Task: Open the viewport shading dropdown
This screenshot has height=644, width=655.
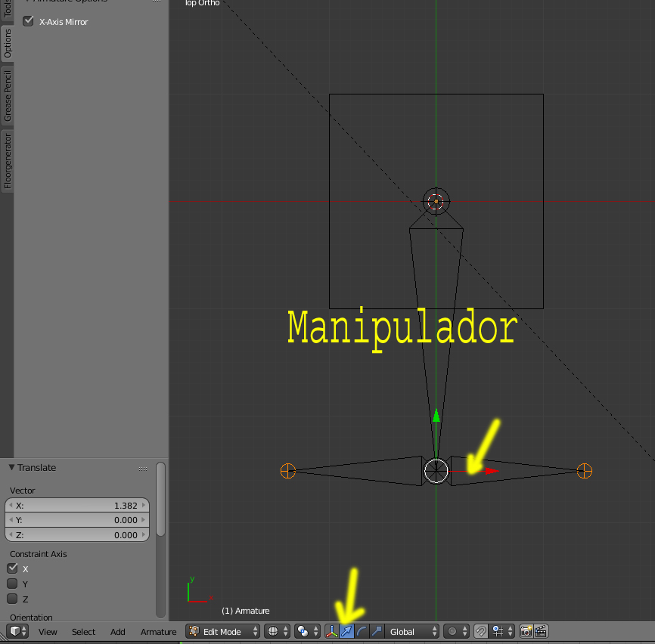Action: [278, 631]
